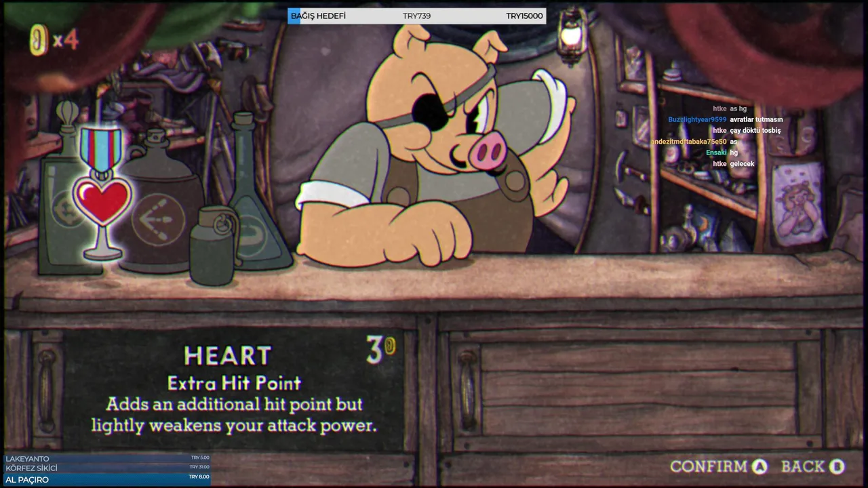Select the small grenade-shaped bottle
This screenshot has height=488, width=868.
(212, 245)
